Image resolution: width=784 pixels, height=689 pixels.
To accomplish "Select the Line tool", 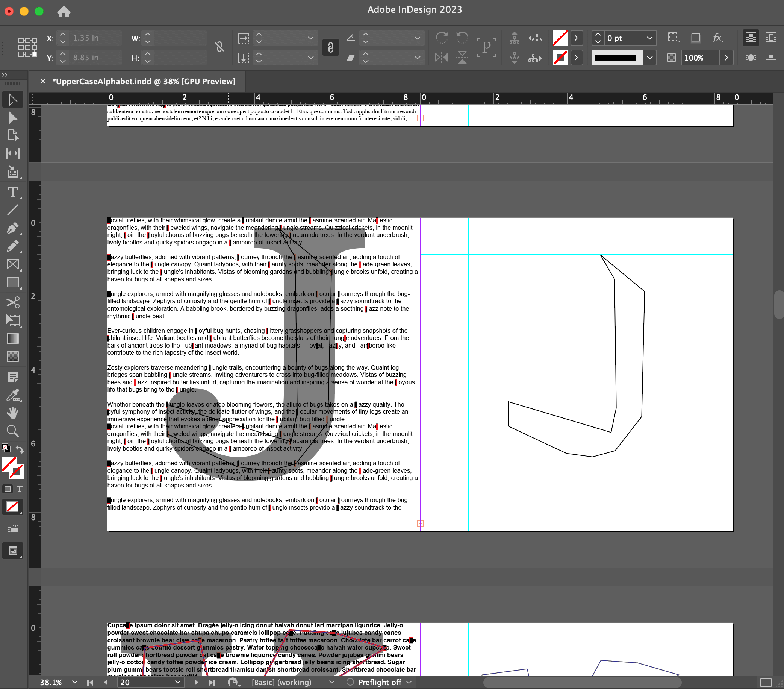I will (13, 209).
